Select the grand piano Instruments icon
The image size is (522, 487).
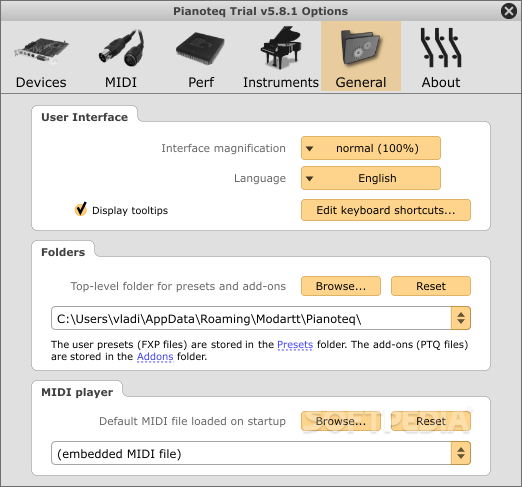click(x=281, y=47)
